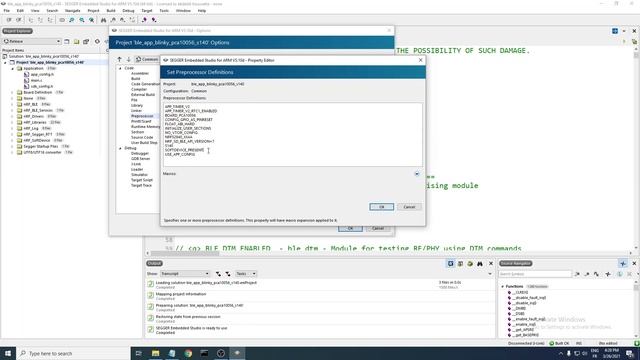Open the Tools menu
This screenshot has height=360, width=640.
(x=164, y=11)
